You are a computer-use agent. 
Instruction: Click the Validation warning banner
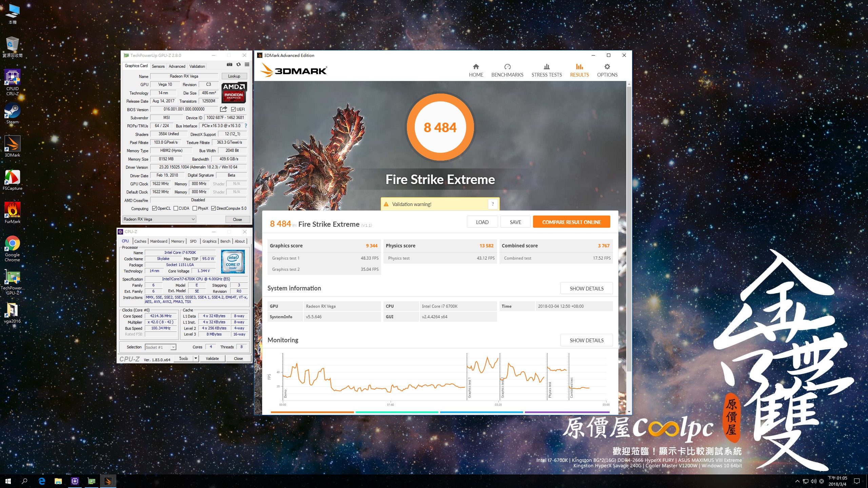(440, 204)
